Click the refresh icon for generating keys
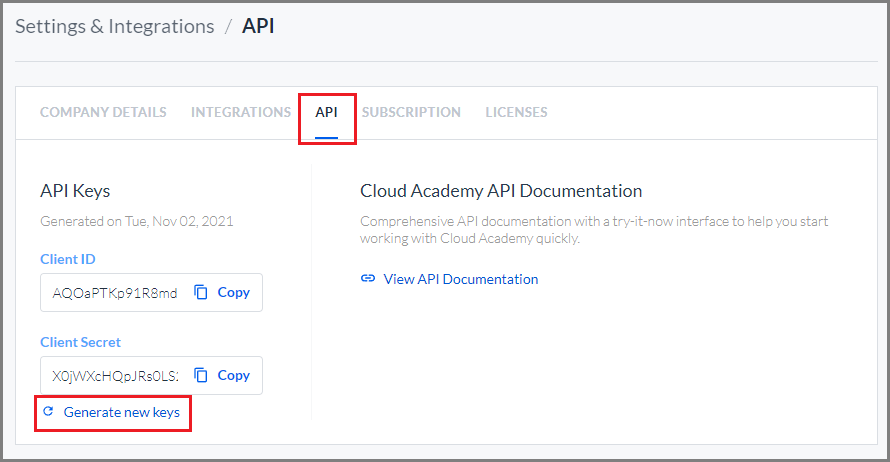Image resolution: width=890 pixels, height=462 pixels. pyautogui.click(x=48, y=411)
